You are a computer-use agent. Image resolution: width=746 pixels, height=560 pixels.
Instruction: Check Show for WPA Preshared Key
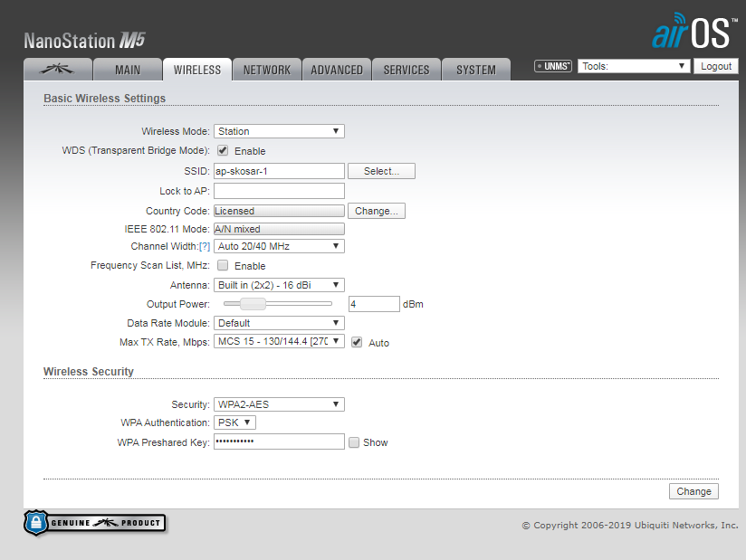pos(354,442)
